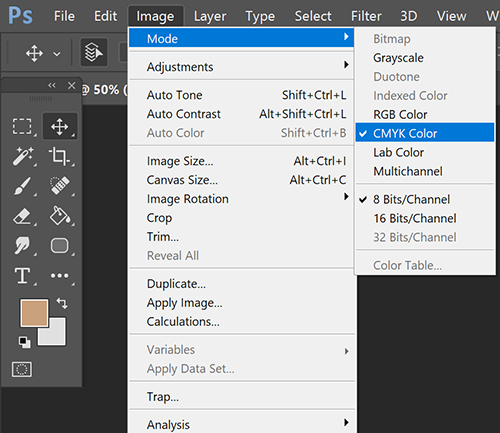500x433 pixels.
Task: Apply Auto Contrast
Action: point(241,114)
